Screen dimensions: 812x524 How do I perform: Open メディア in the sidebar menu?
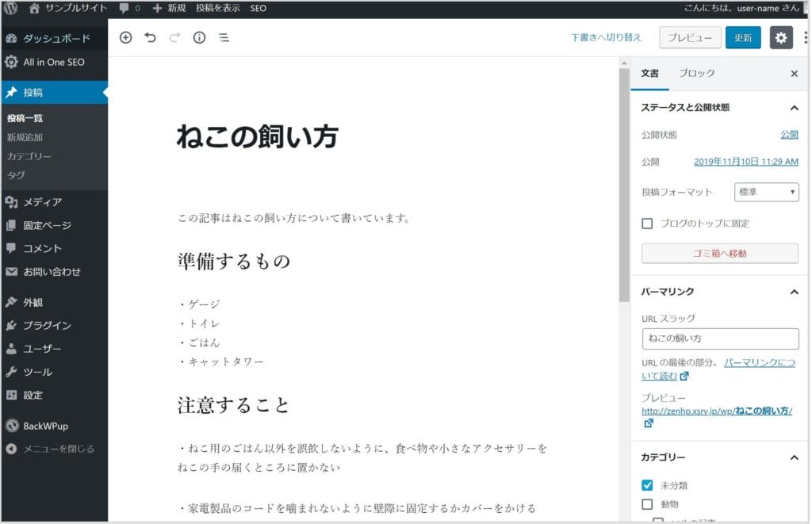click(x=42, y=202)
